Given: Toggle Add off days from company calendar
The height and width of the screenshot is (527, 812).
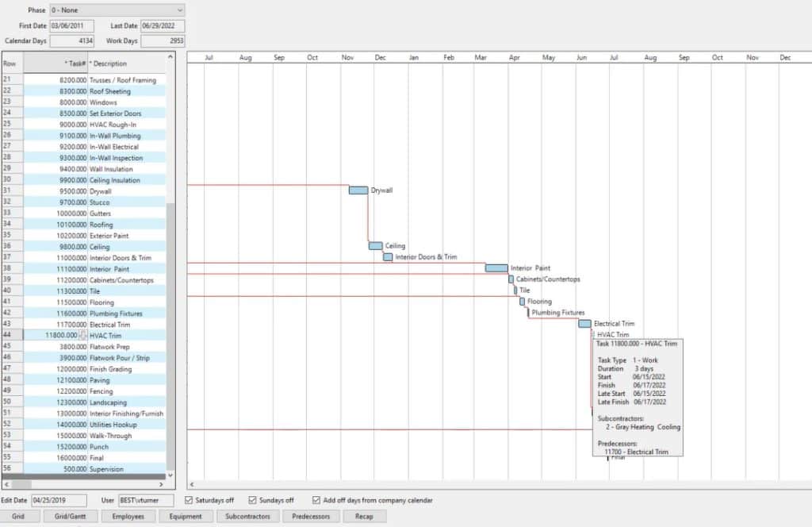Looking at the screenshot, I should pyautogui.click(x=316, y=501).
